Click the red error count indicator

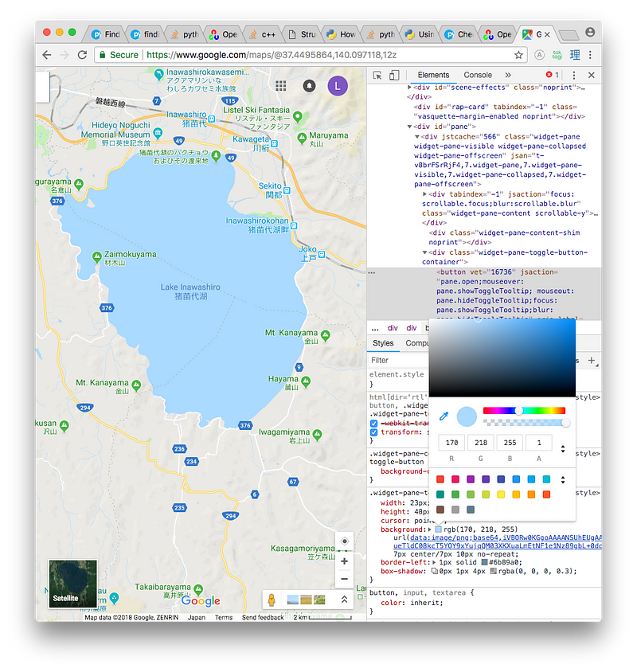click(x=552, y=75)
